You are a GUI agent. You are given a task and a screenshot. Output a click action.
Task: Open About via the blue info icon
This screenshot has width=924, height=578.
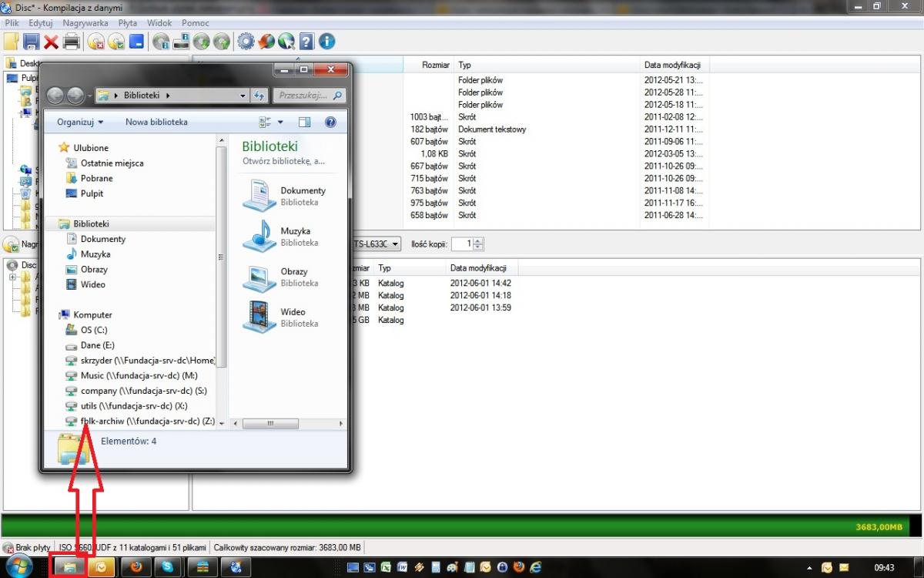(x=326, y=42)
